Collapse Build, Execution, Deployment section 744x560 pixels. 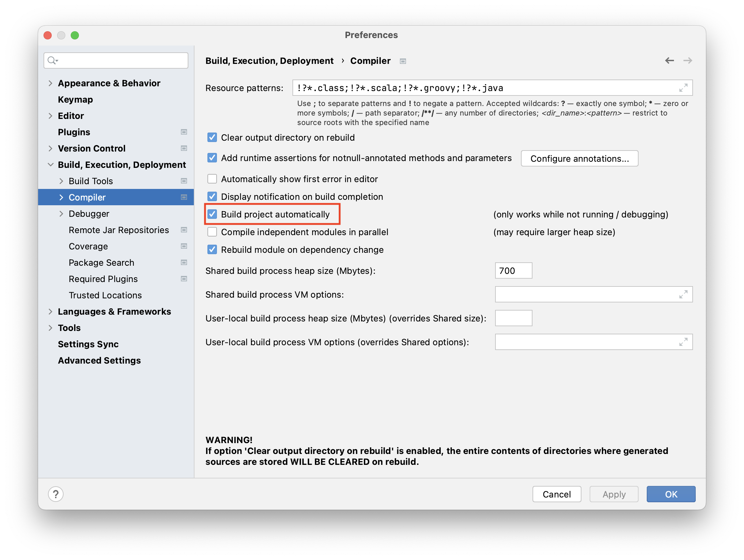50,165
